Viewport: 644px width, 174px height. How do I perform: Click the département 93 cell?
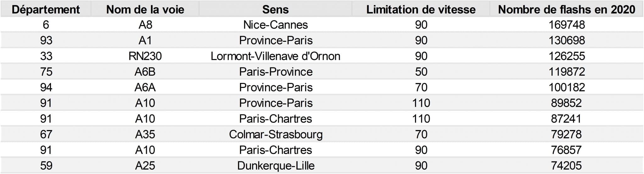pos(46,41)
